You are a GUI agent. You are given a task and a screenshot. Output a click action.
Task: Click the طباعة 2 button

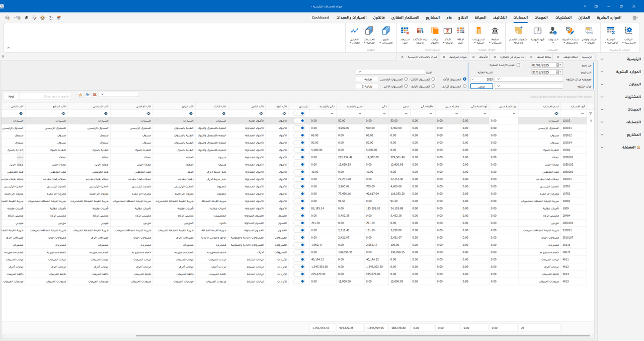click(x=367, y=86)
